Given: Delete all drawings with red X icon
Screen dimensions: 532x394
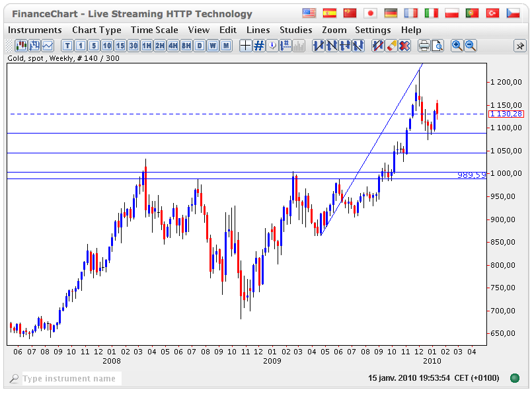Looking at the screenshot, I should 404,46.
